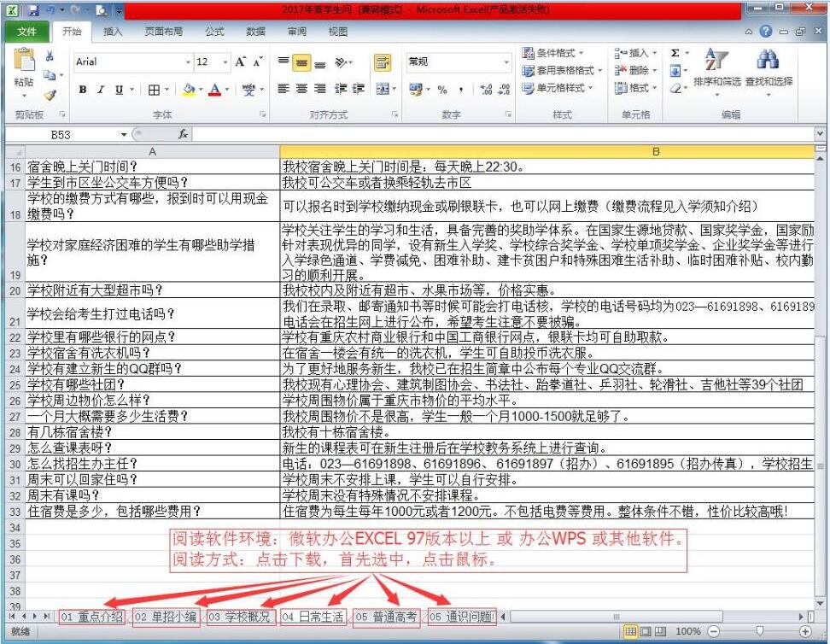Click the 文件 File button
This screenshot has width=830, height=644.
[26, 32]
